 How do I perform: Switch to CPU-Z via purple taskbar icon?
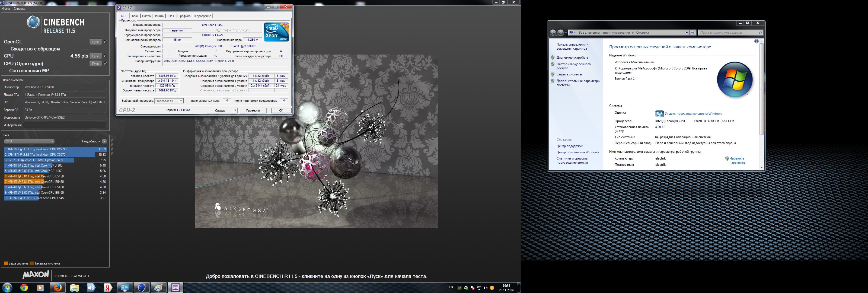175,288
